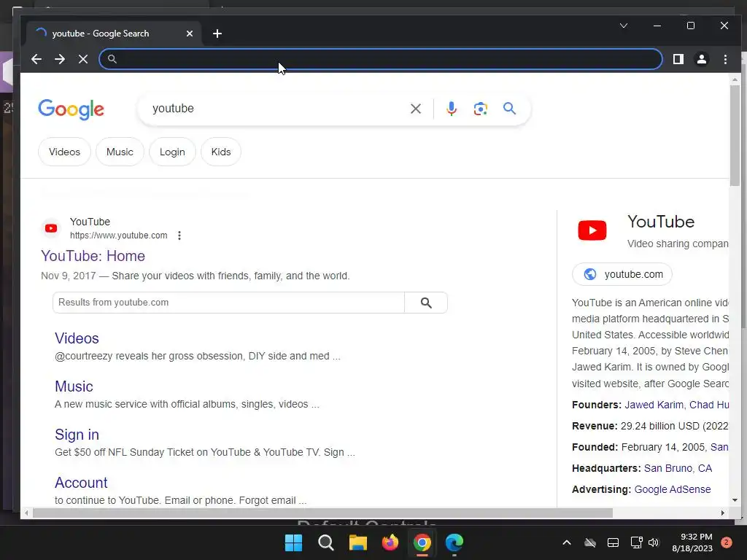
Task: Open the Music sitelink
Action: point(74,386)
